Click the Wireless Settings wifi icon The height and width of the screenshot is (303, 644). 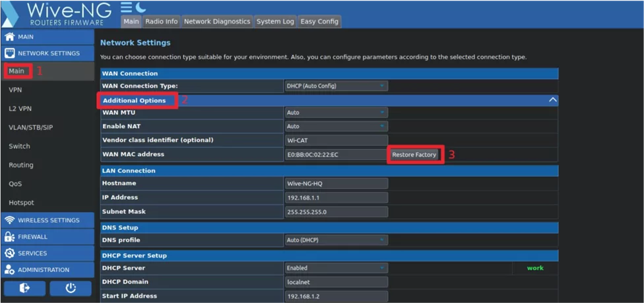(9, 220)
